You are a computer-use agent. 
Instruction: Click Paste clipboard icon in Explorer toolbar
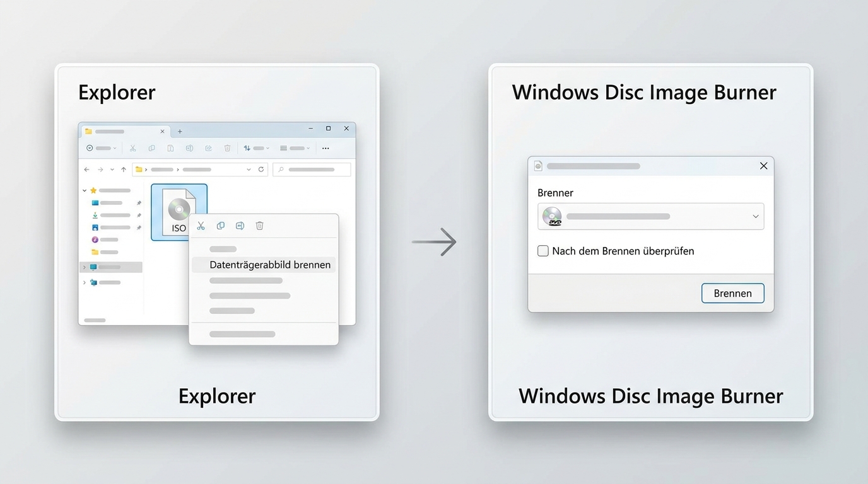[170, 148]
